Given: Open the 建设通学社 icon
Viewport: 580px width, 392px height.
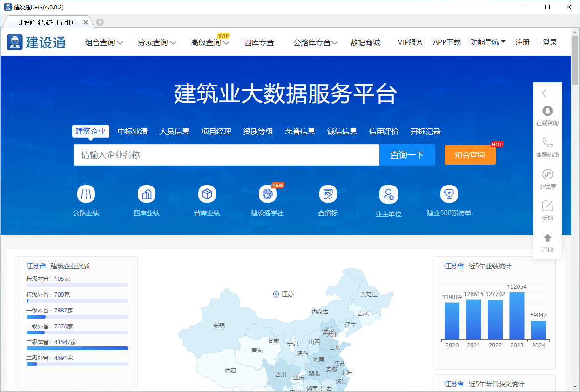Looking at the screenshot, I should pyautogui.click(x=268, y=194).
